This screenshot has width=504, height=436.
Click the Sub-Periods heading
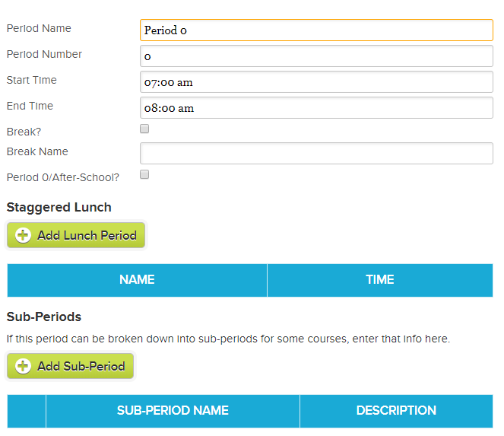[44, 317]
